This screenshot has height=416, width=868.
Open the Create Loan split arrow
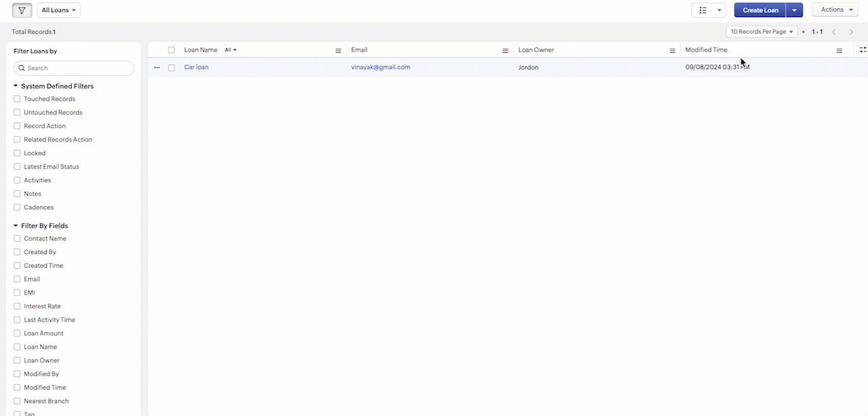[794, 10]
